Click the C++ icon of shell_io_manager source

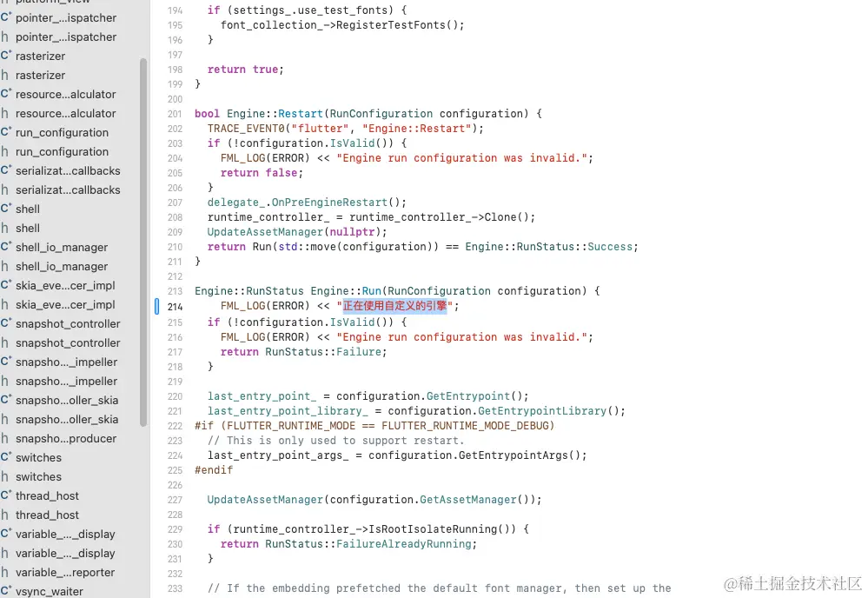pos(6,246)
